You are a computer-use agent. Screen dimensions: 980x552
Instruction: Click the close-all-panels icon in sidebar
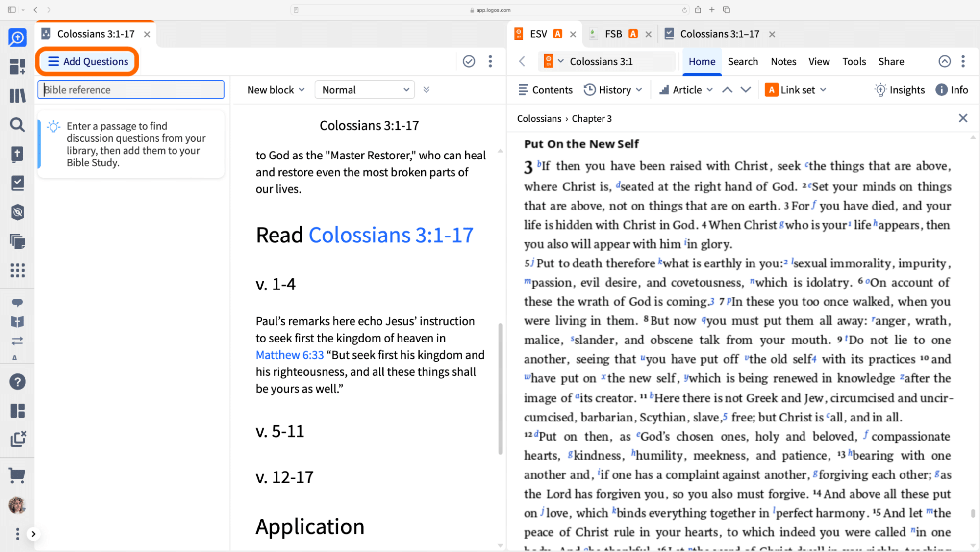18,439
